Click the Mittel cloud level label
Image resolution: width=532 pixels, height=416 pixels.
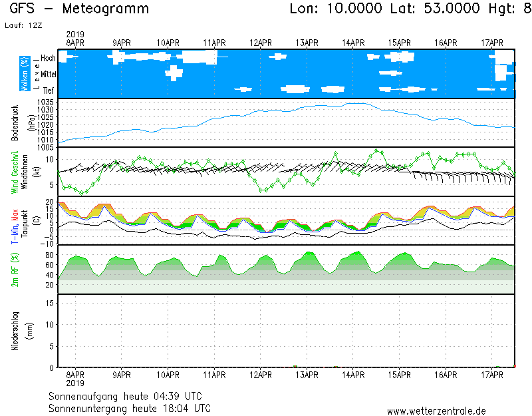48,75
